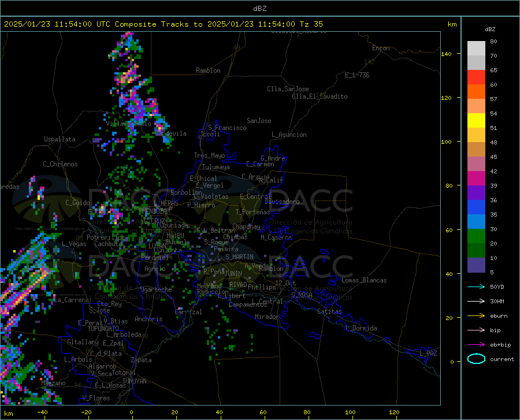Click the timestamp Composite Tracks header text
This screenshot has width=520, height=420.
(x=163, y=24)
